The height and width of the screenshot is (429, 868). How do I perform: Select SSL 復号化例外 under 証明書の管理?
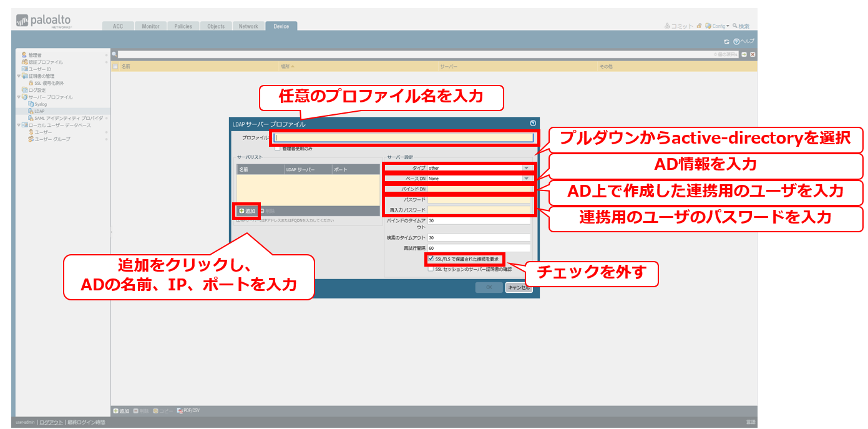49,83
